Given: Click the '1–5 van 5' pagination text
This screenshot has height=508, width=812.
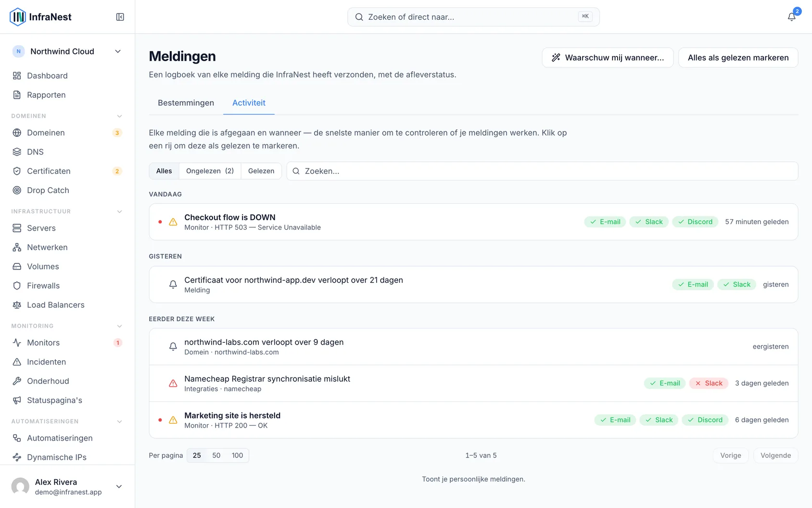Looking at the screenshot, I should pyautogui.click(x=481, y=456).
